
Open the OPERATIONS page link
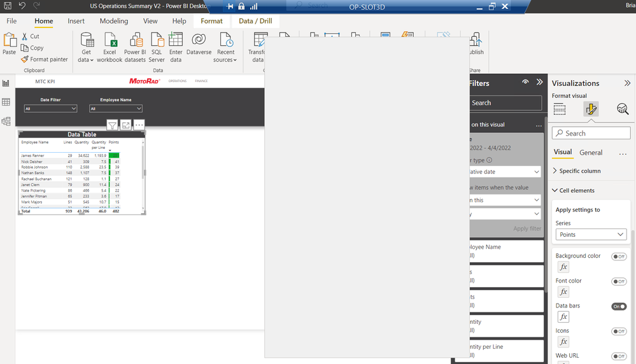click(x=178, y=81)
